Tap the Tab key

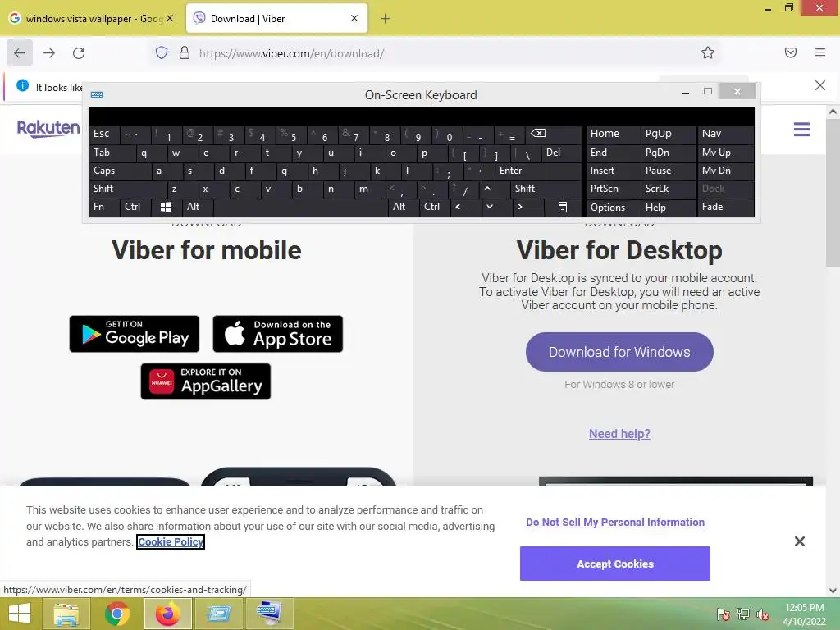[112, 153]
